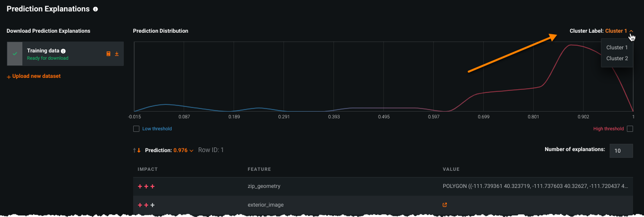Click the green Training data checkmark
644x217 pixels.
click(x=15, y=54)
